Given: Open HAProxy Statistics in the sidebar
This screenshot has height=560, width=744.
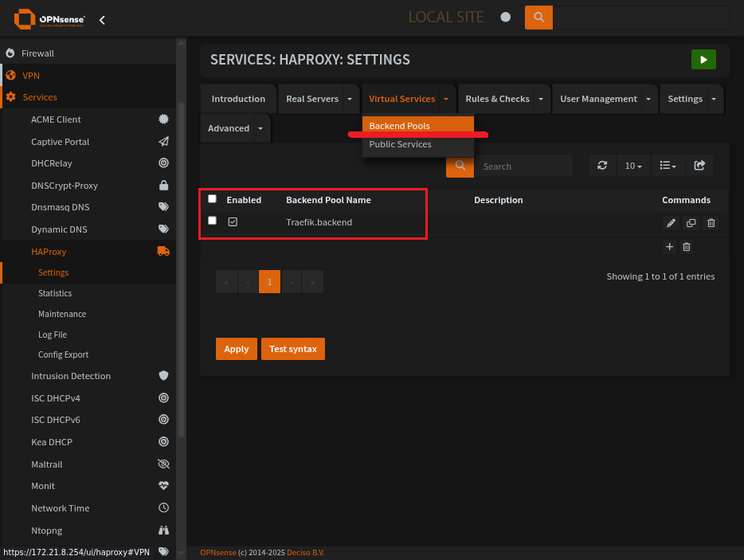Looking at the screenshot, I should click(55, 293).
